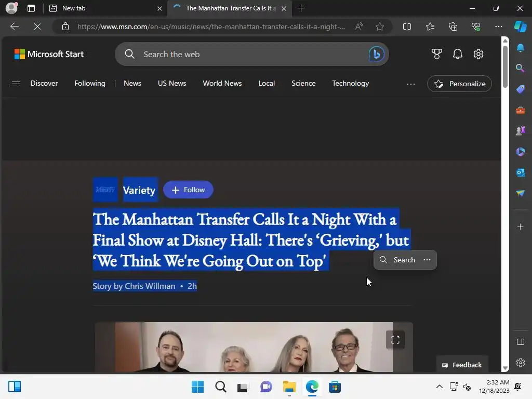
Task: Open sidebar Games chess icon
Action: tap(521, 130)
